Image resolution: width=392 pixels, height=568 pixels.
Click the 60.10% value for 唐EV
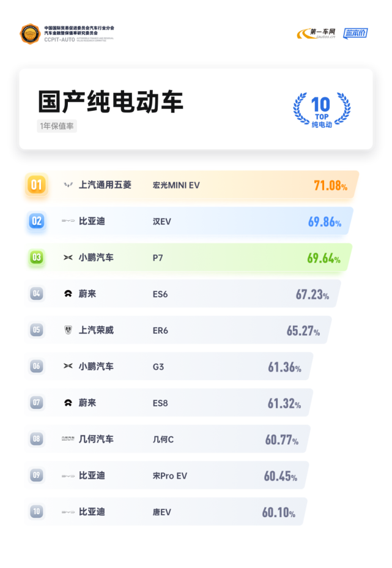pyautogui.click(x=279, y=512)
